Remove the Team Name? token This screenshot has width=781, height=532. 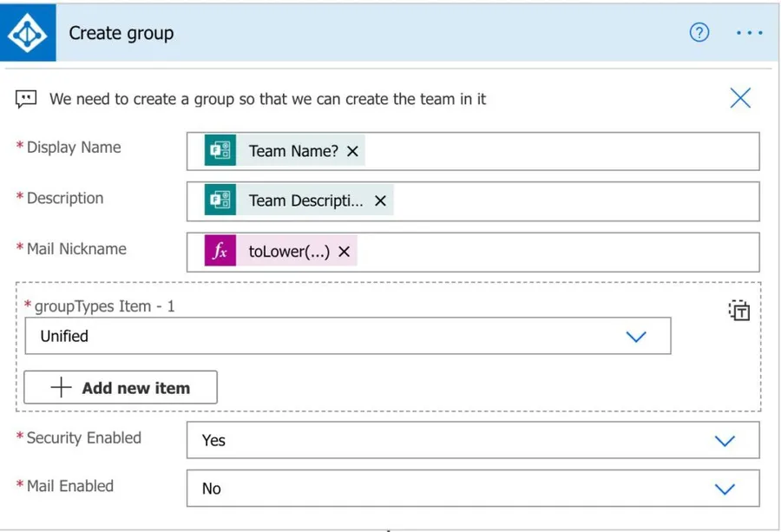[352, 151]
